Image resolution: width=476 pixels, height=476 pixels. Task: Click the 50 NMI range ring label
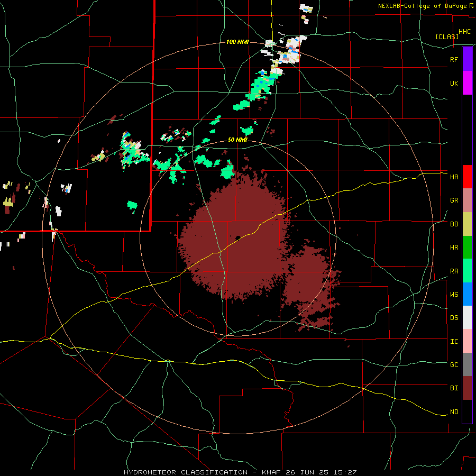coord(237,140)
